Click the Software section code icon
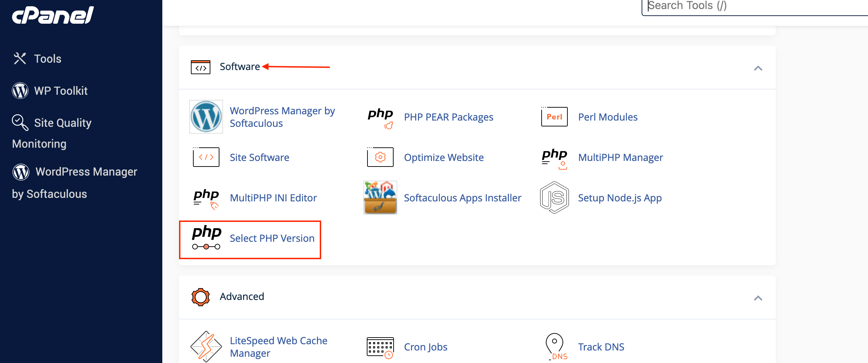The width and height of the screenshot is (868, 363). (x=201, y=67)
